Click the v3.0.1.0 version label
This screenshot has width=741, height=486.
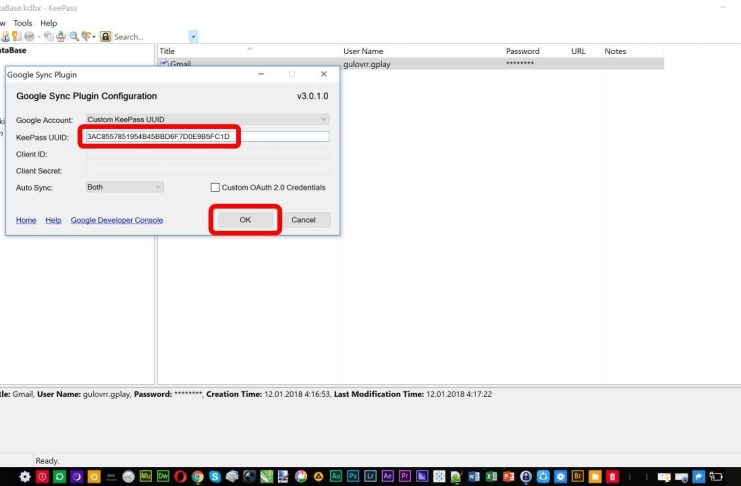(x=312, y=96)
